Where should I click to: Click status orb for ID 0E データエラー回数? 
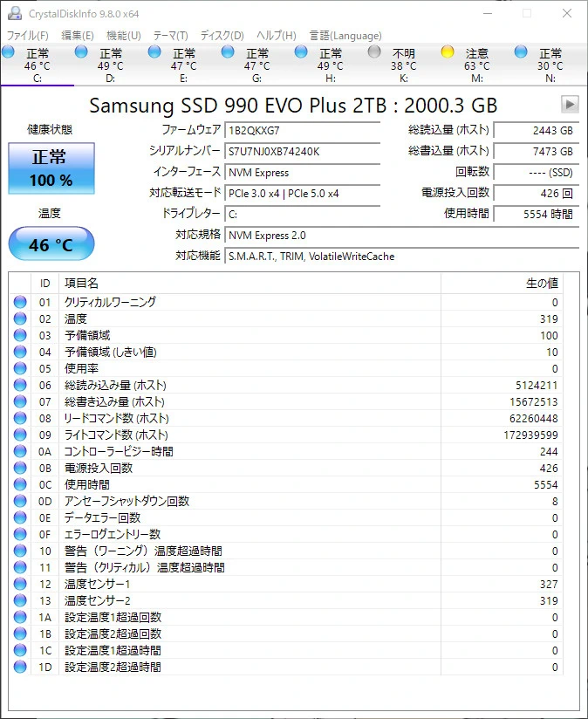click(x=20, y=517)
